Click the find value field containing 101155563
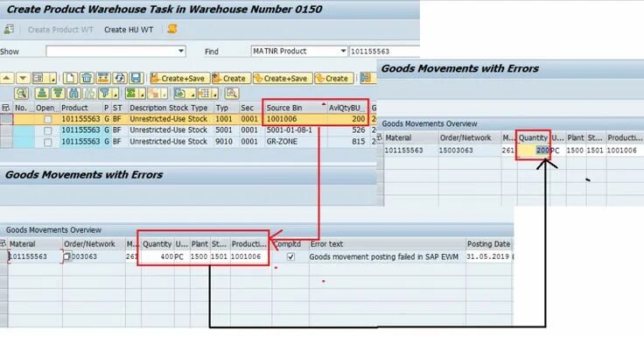644x337 pixels. click(384, 51)
